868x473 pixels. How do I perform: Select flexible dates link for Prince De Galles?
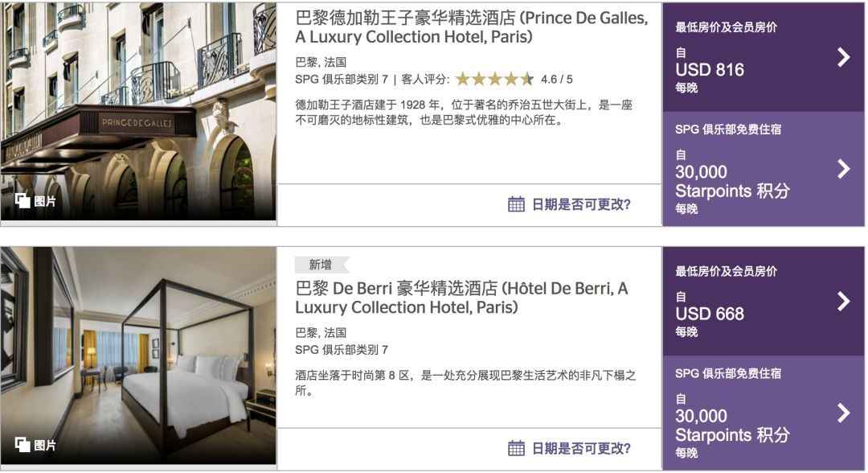[x=581, y=204]
